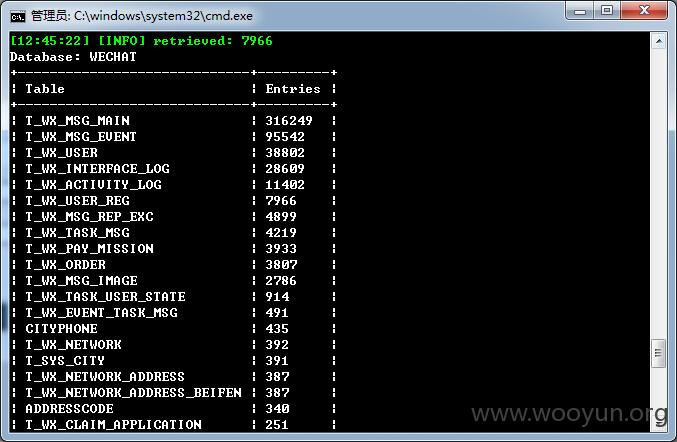Viewport: 677px width, 442px height.
Task: Click the entries value 4219
Action: pyautogui.click(x=281, y=233)
